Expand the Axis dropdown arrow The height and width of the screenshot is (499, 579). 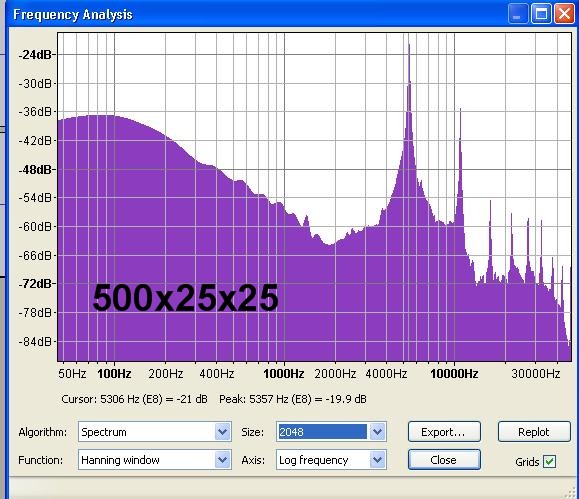pyautogui.click(x=377, y=459)
